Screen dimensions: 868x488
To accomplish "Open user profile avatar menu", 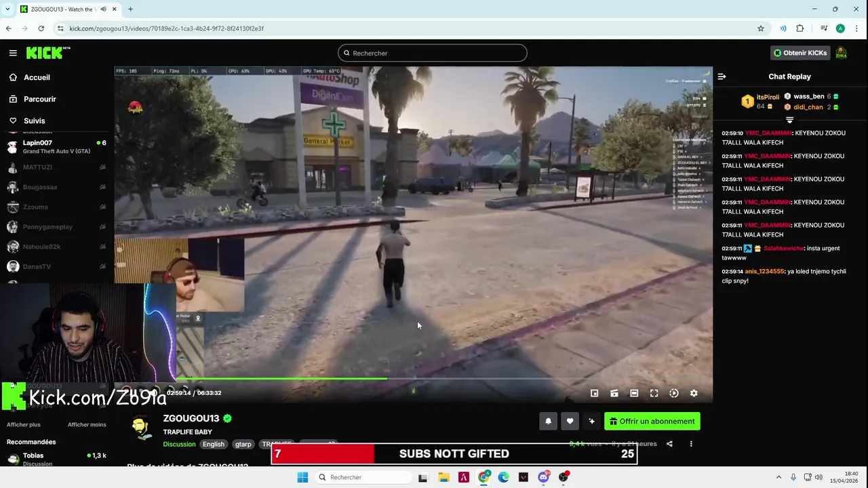I will (841, 53).
